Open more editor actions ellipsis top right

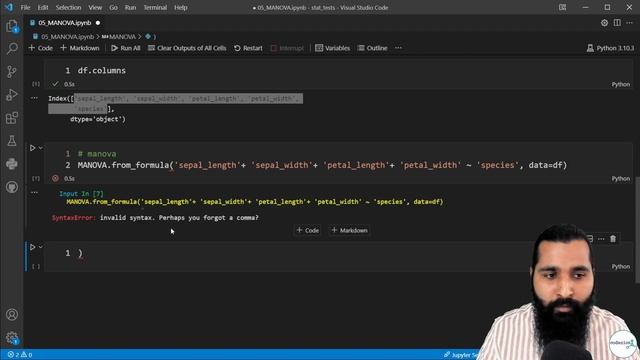630,23
